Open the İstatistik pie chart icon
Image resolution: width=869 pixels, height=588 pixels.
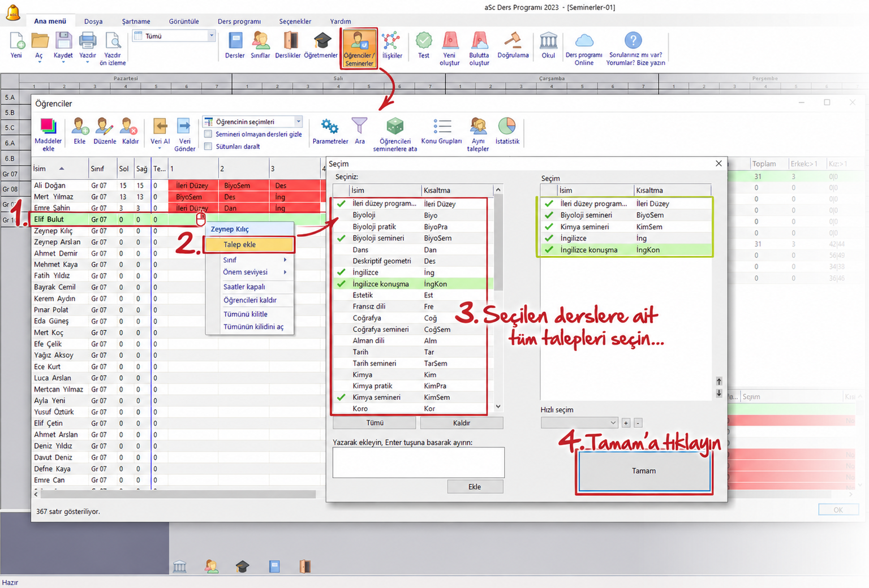[507, 131]
